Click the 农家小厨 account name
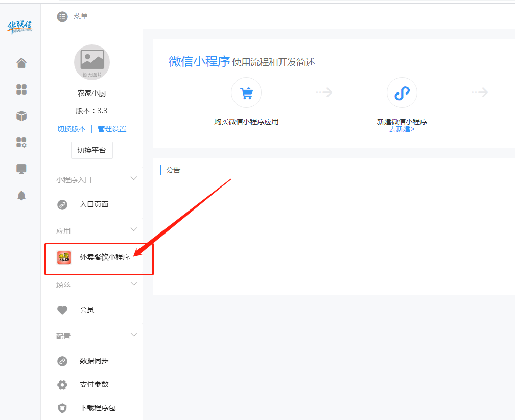This screenshot has width=515, height=420. 91,94
